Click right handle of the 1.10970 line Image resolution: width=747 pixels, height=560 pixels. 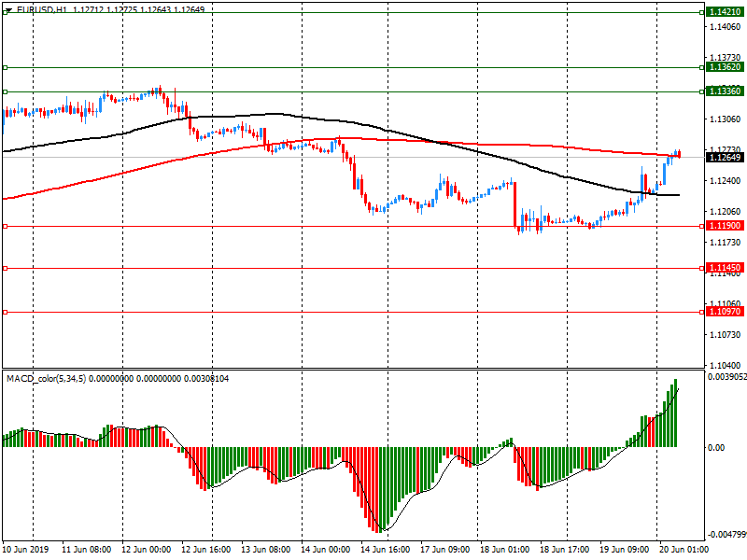click(x=702, y=313)
